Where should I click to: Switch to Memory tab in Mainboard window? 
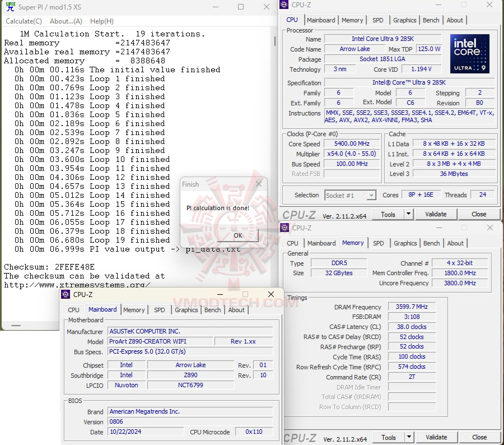click(134, 310)
